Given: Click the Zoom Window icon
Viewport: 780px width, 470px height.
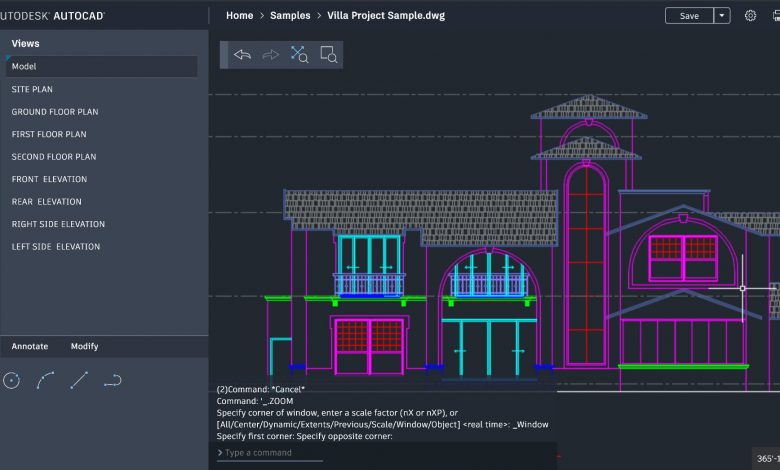Looking at the screenshot, I should (328, 54).
